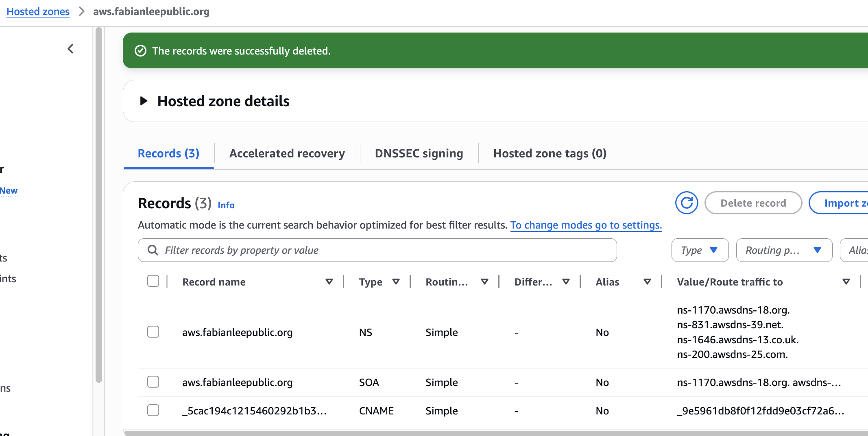Go to Hosted zones breadcrumb link
The image size is (868, 436).
click(x=38, y=11)
